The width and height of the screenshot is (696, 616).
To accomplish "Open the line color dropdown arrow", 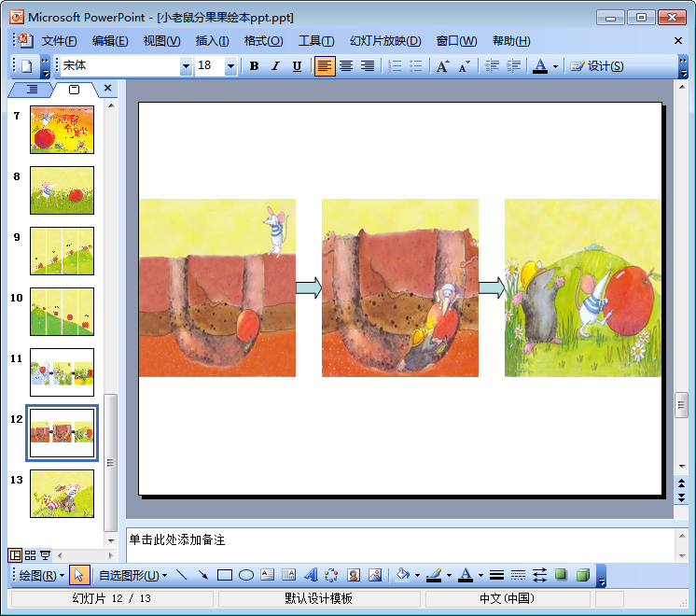I will (449, 576).
